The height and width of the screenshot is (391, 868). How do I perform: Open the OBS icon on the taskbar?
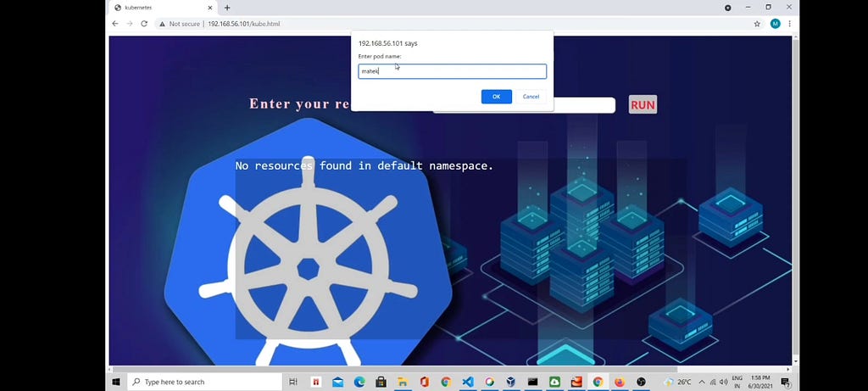click(641, 382)
